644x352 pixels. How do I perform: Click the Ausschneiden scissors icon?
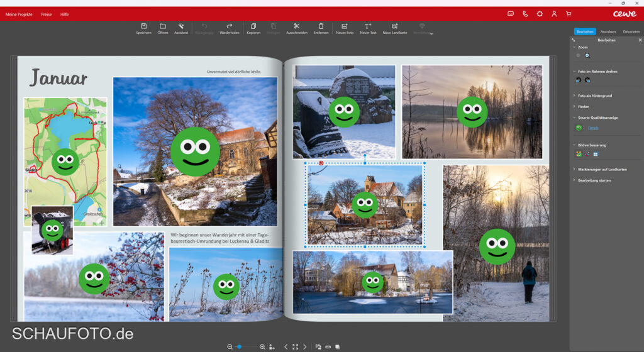296,26
